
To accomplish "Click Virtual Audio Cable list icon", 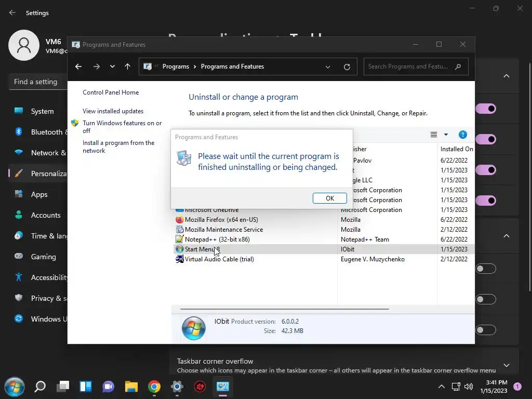I will point(179,259).
